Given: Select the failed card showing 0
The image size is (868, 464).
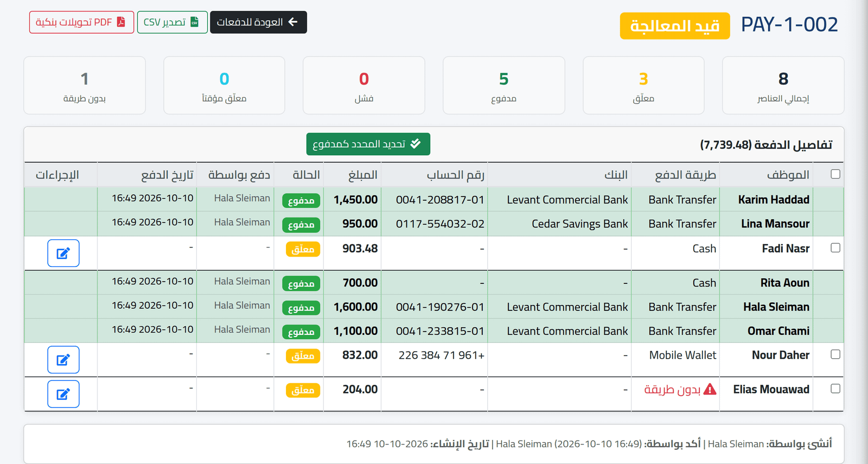Looking at the screenshot, I should 363,85.
